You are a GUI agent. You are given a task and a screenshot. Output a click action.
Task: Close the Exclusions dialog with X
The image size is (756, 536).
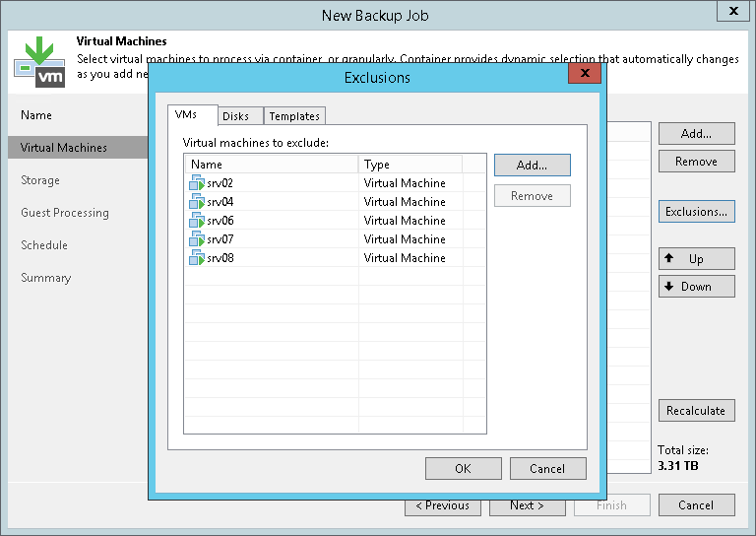tap(585, 73)
